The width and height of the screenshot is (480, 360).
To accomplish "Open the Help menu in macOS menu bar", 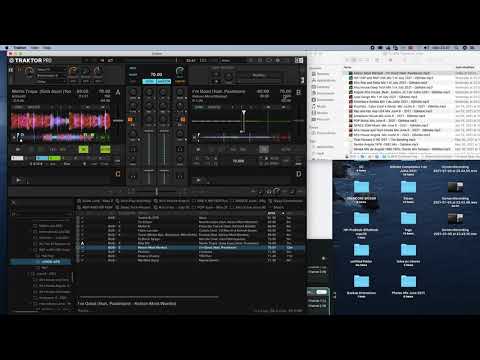I will click(47, 48).
